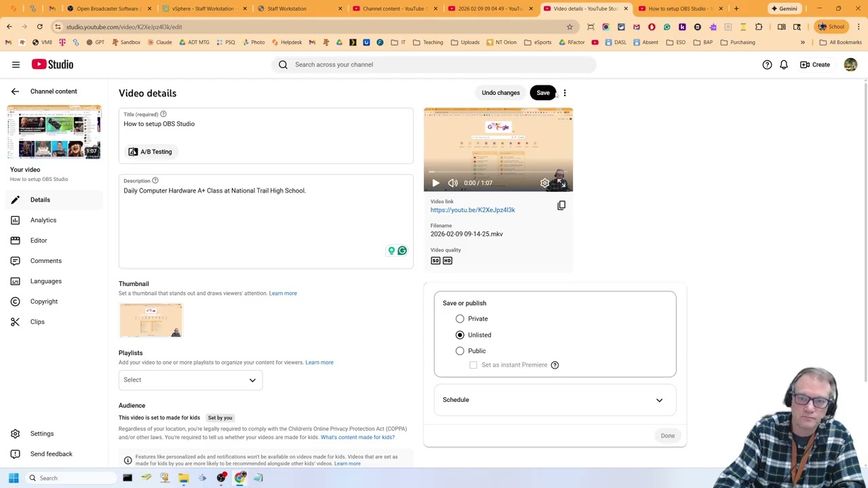Viewport: 868px width, 488px height.
Task: Open the File Explorer taskbar icon
Action: 183,479
